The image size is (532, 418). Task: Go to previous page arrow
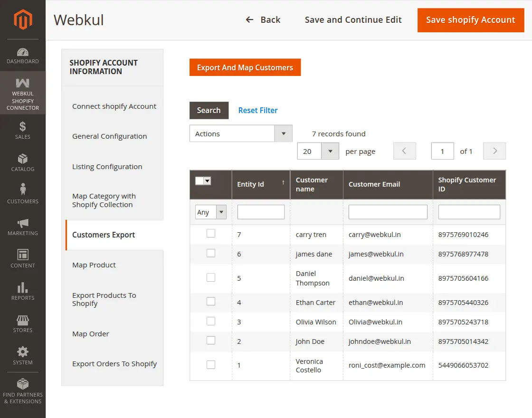point(404,151)
